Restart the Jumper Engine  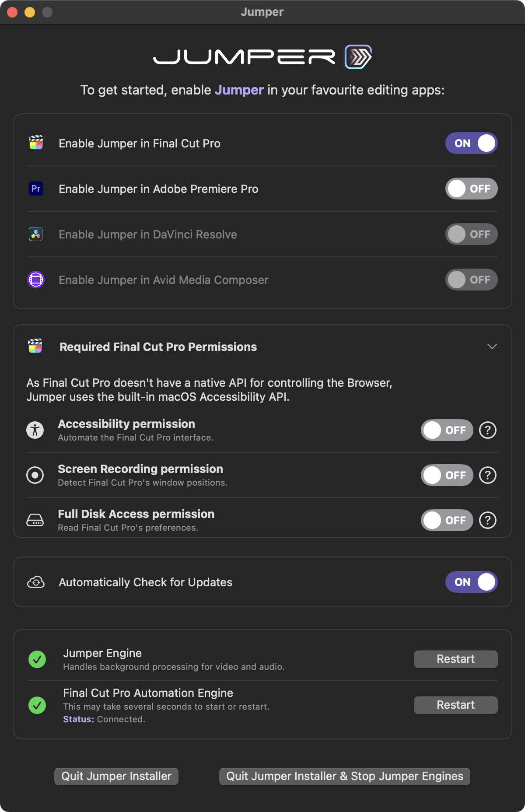click(x=455, y=659)
